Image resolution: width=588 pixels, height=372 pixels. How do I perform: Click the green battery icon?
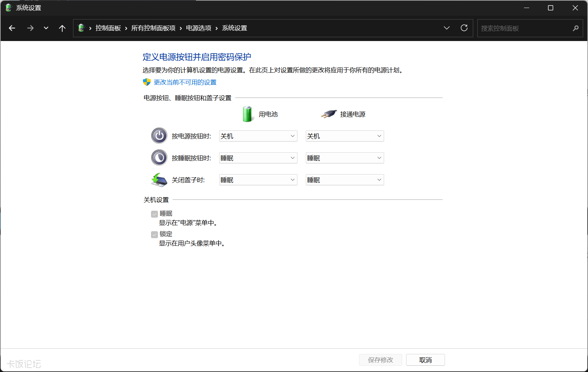247,114
